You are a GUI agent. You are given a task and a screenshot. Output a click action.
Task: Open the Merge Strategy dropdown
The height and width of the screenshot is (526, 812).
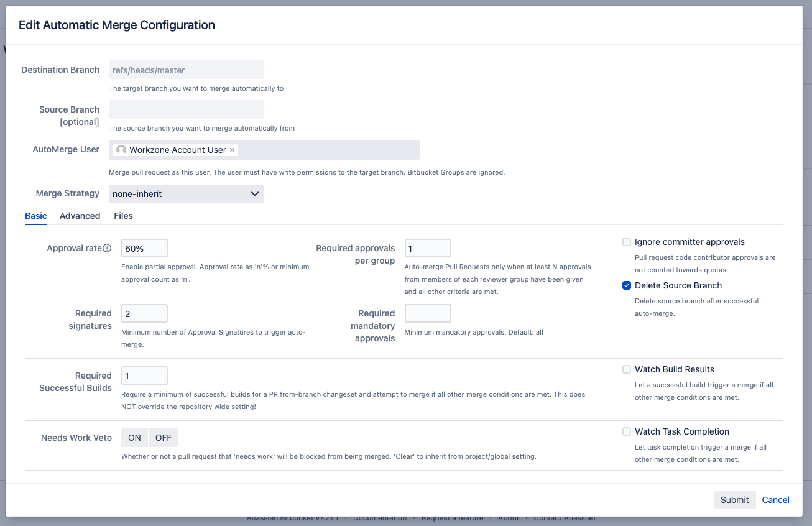(186, 193)
